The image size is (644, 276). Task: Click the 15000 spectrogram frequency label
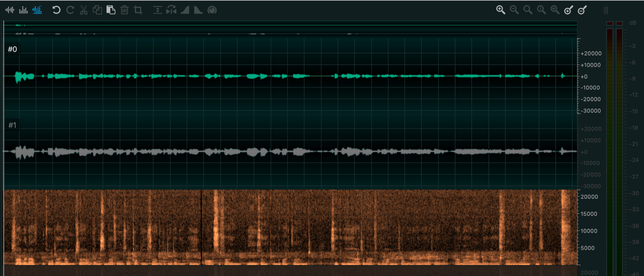coord(589,214)
